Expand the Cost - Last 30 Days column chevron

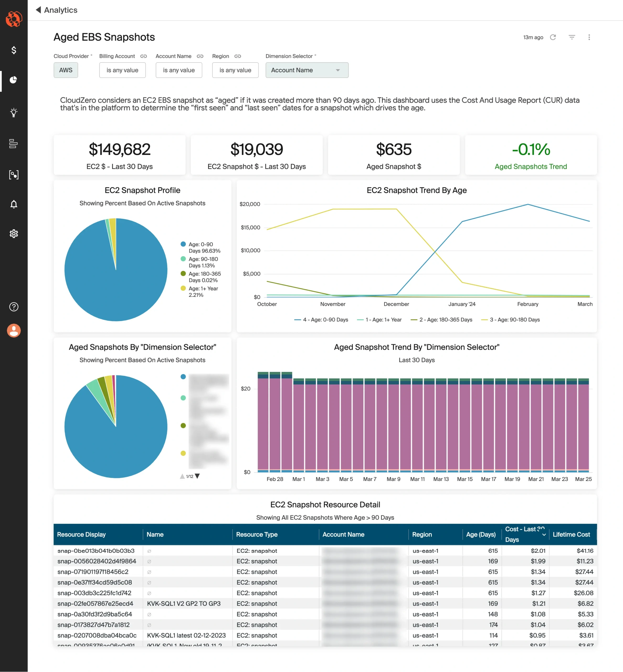click(x=544, y=535)
